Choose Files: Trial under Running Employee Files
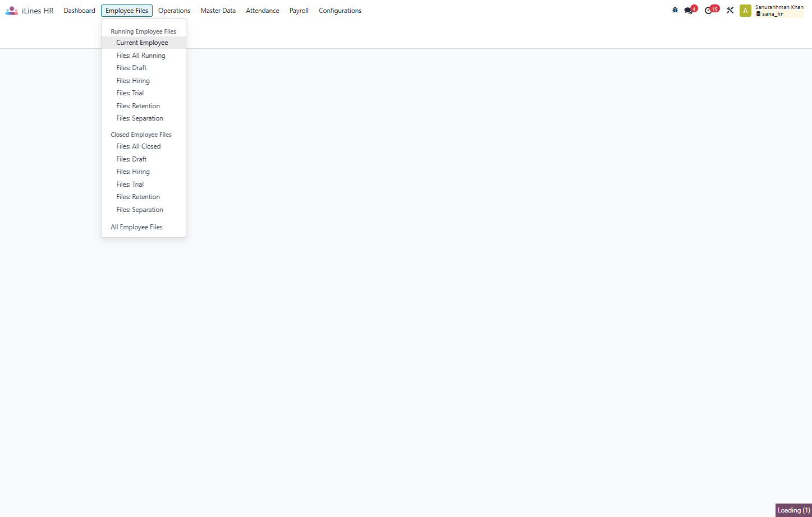This screenshot has width=812, height=517. 144,93
